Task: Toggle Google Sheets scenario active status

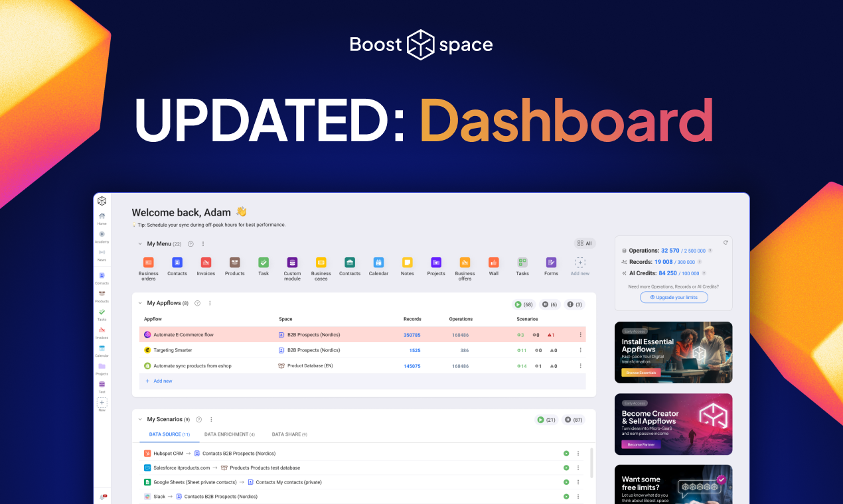Action: tap(566, 482)
